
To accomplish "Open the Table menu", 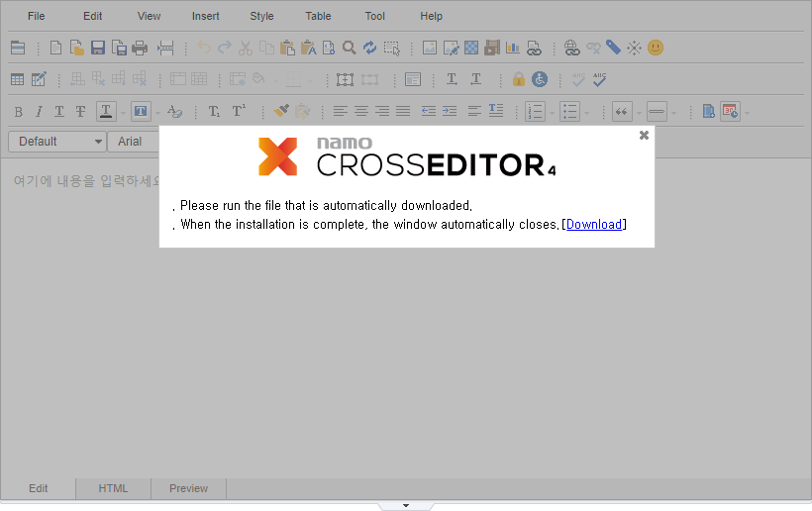I will (318, 16).
